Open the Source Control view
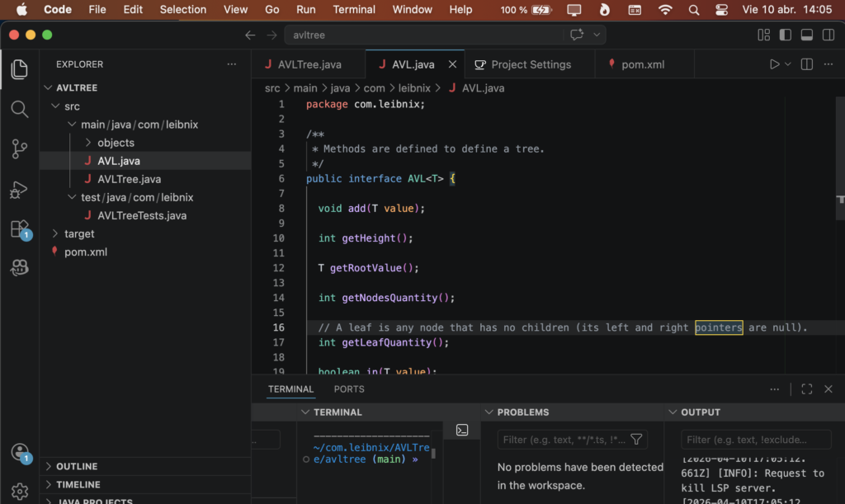 [x=19, y=149]
